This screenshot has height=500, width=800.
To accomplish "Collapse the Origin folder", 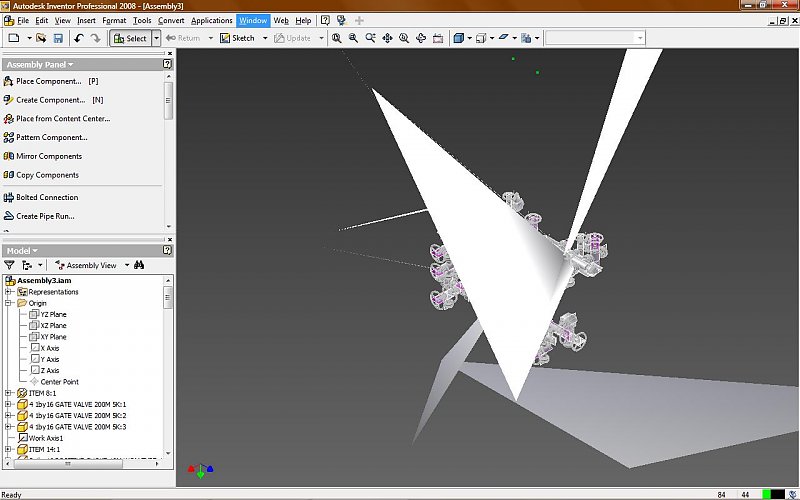I will (8, 303).
